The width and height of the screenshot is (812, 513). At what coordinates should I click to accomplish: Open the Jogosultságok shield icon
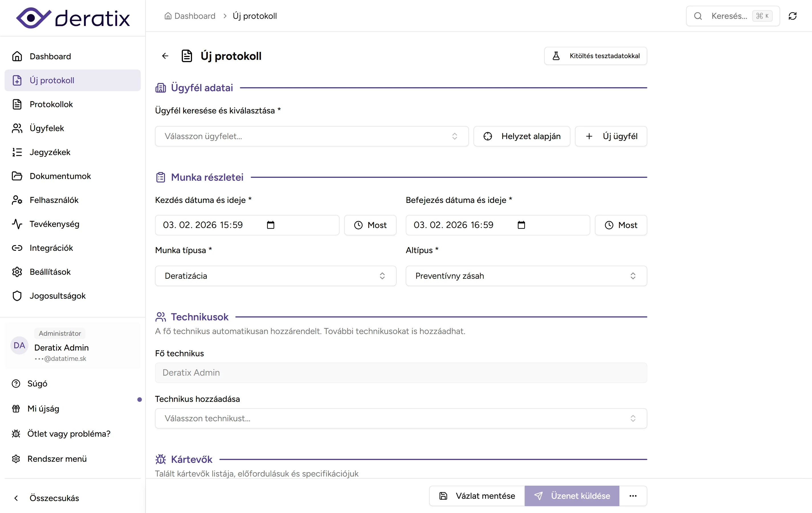point(17,296)
